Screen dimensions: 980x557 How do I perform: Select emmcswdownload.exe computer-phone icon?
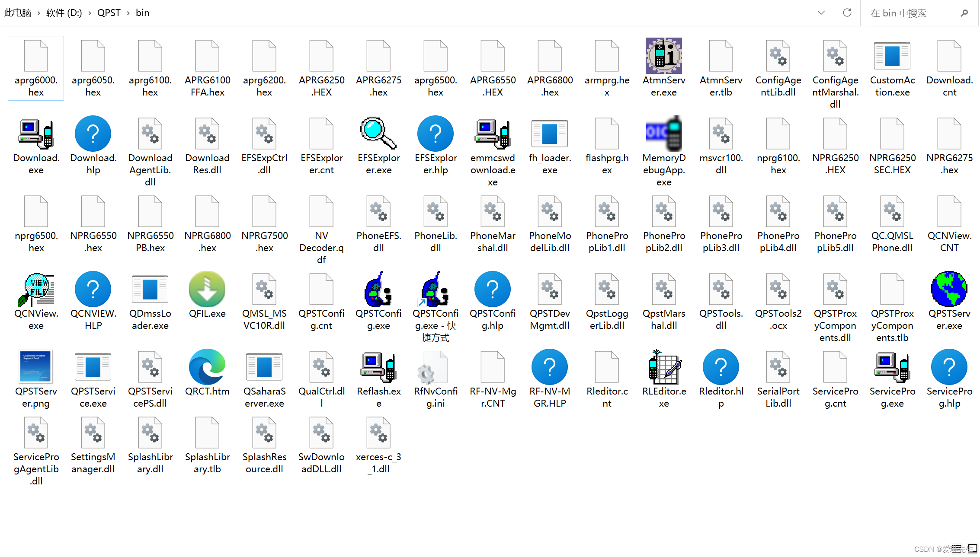tap(492, 134)
